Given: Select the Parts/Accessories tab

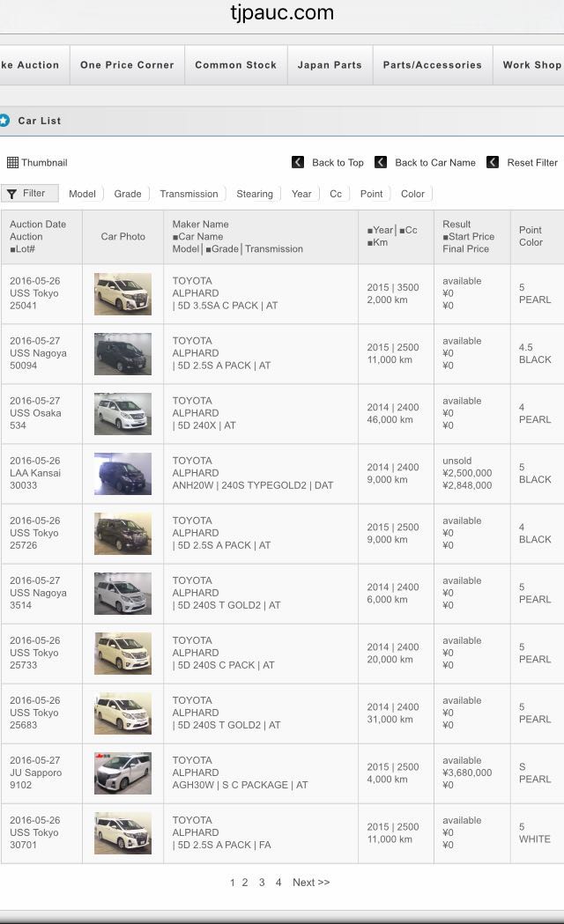Looking at the screenshot, I should tap(432, 65).
